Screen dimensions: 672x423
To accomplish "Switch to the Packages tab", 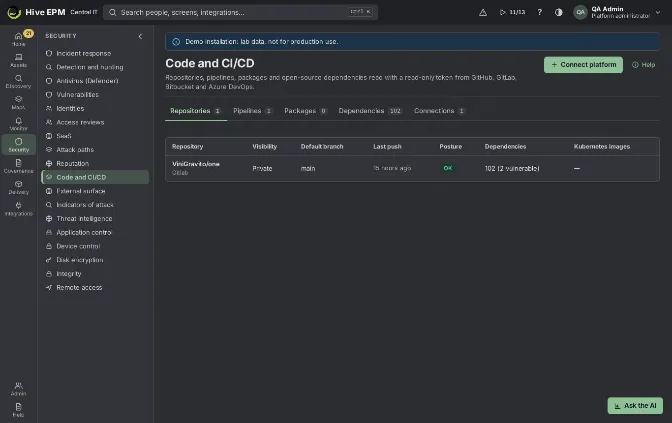I will point(306,111).
